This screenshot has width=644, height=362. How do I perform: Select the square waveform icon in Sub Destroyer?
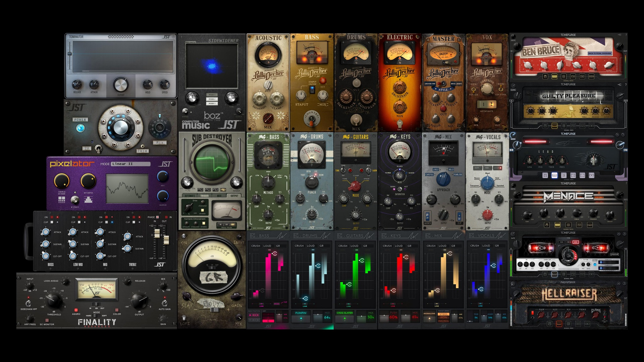[215, 190]
